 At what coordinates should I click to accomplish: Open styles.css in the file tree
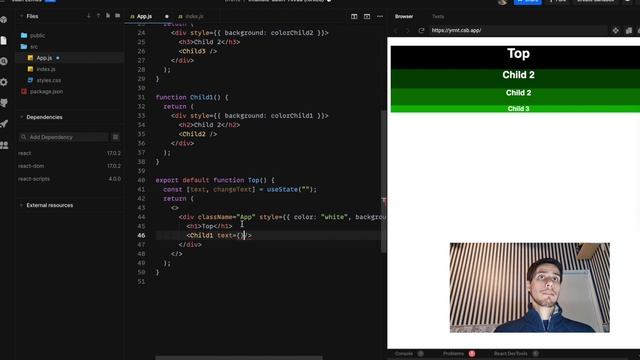pos(49,80)
